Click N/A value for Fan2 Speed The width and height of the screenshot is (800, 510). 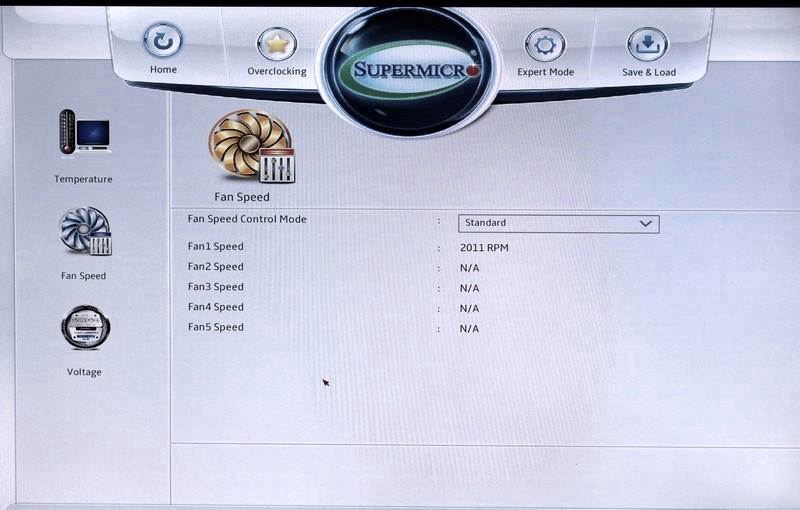[469, 268]
